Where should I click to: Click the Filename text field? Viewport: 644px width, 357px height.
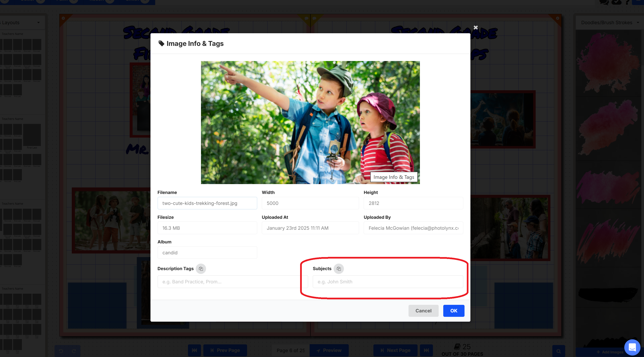(x=207, y=203)
